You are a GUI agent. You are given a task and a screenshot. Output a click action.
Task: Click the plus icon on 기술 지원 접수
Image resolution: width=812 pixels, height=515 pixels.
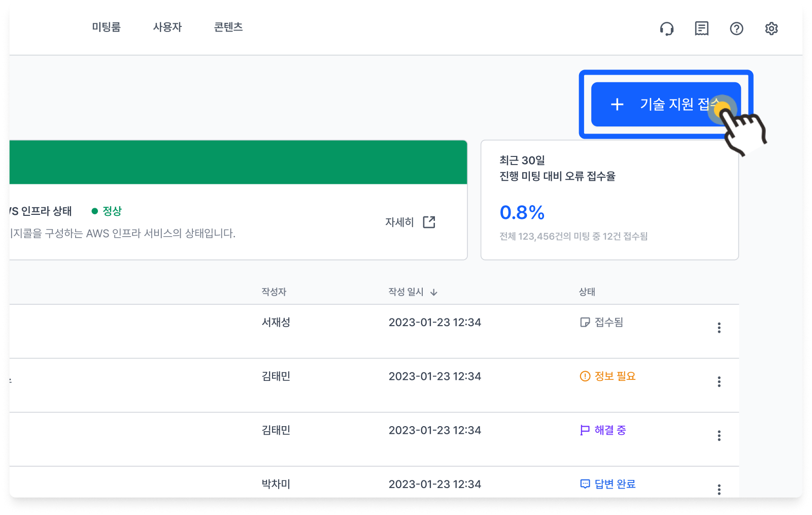[617, 104]
